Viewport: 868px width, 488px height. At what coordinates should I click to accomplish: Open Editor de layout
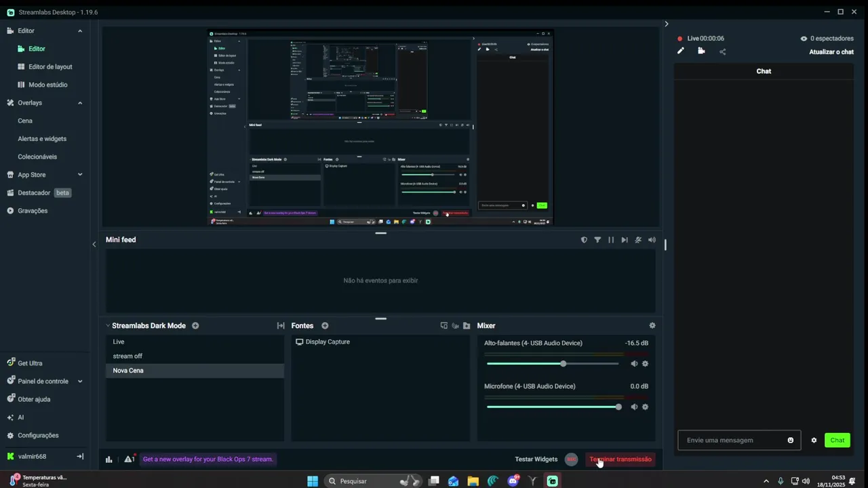pyautogui.click(x=50, y=66)
